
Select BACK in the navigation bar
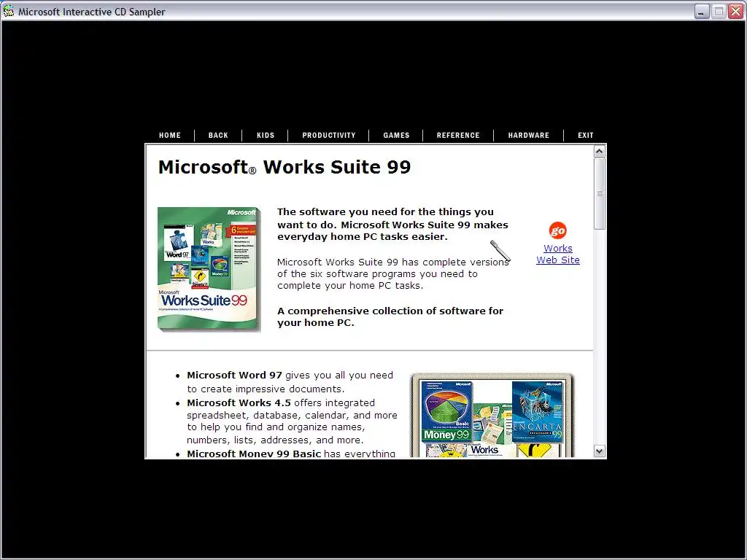218,135
